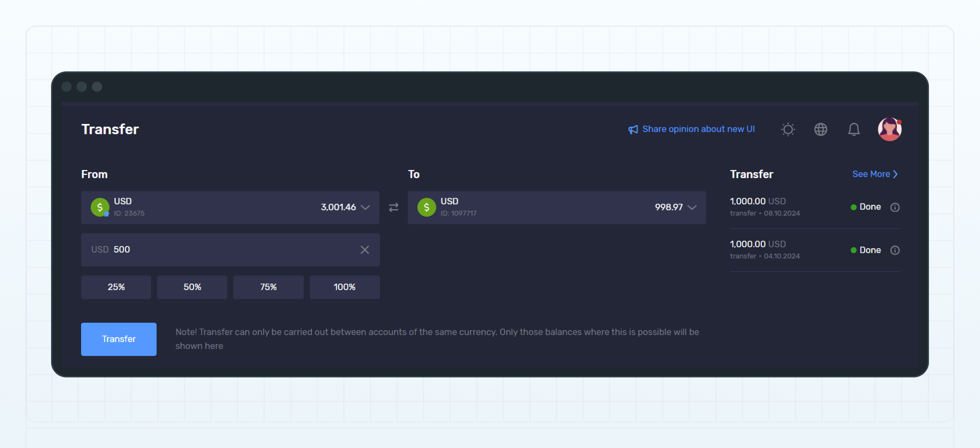
Task: Select the 100% amount option
Action: (x=344, y=287)
